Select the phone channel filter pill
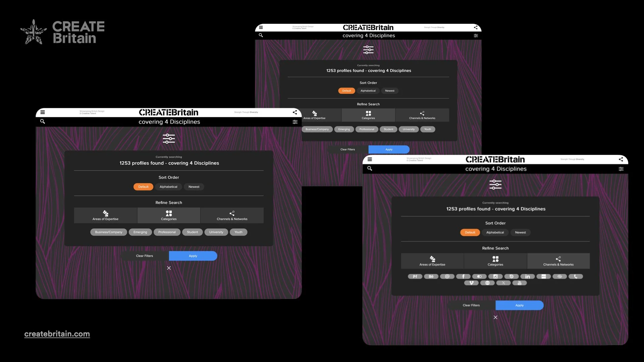 point(576,277)
